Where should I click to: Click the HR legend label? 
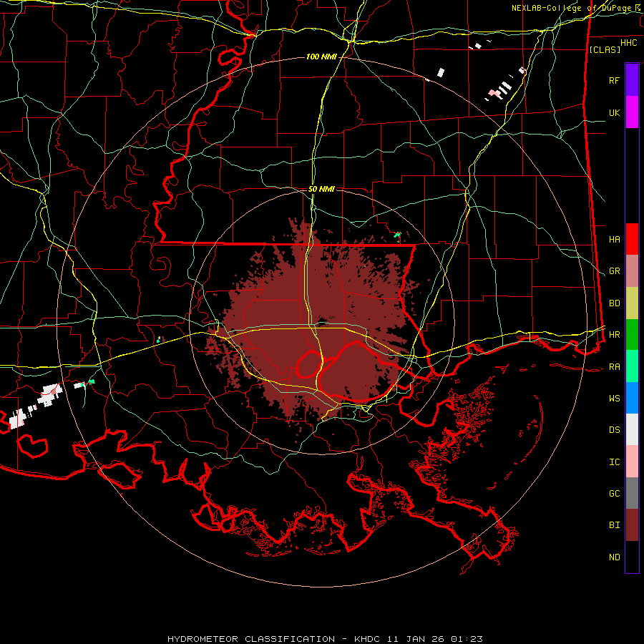[614, 335]
